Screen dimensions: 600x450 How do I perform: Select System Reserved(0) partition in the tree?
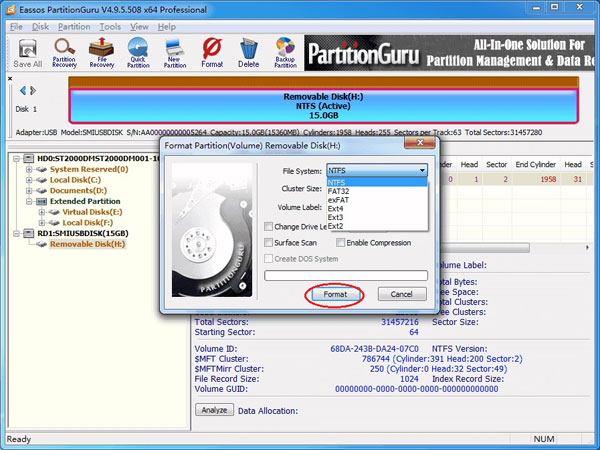coord(89,169)
